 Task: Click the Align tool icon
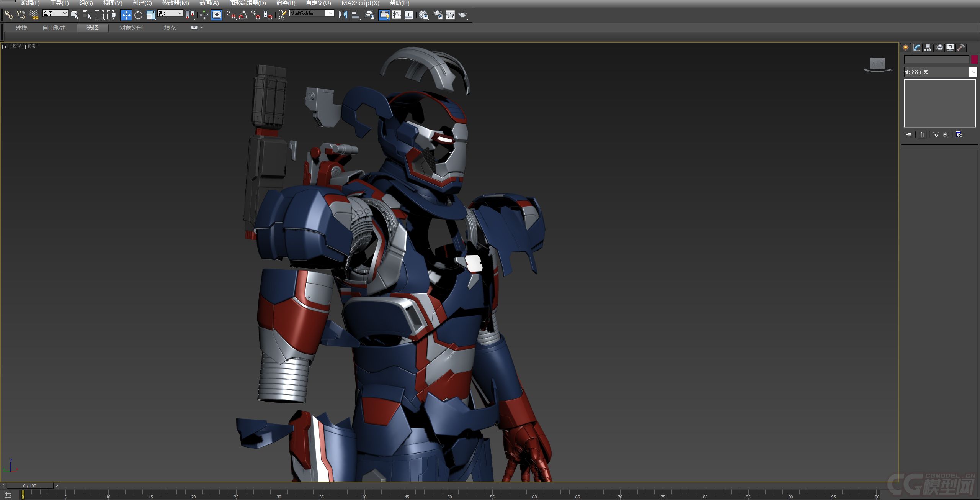click(356, 15)
